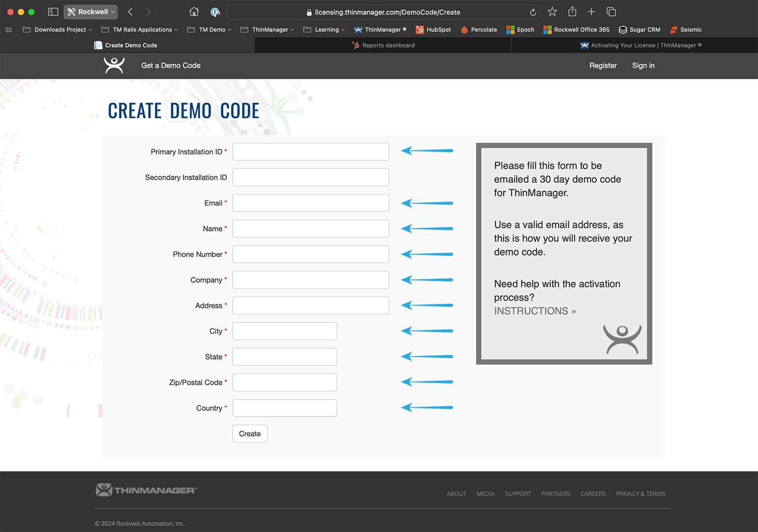Go back with the back arrow
The width and height of the screenshot is (758, 532).
click(130, 12)
